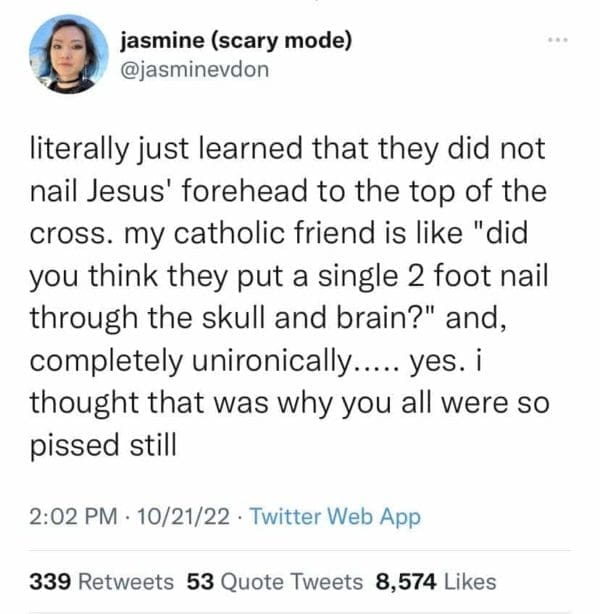
Task: Click the @jasminevdon handle
Action: tap(194, 71)
